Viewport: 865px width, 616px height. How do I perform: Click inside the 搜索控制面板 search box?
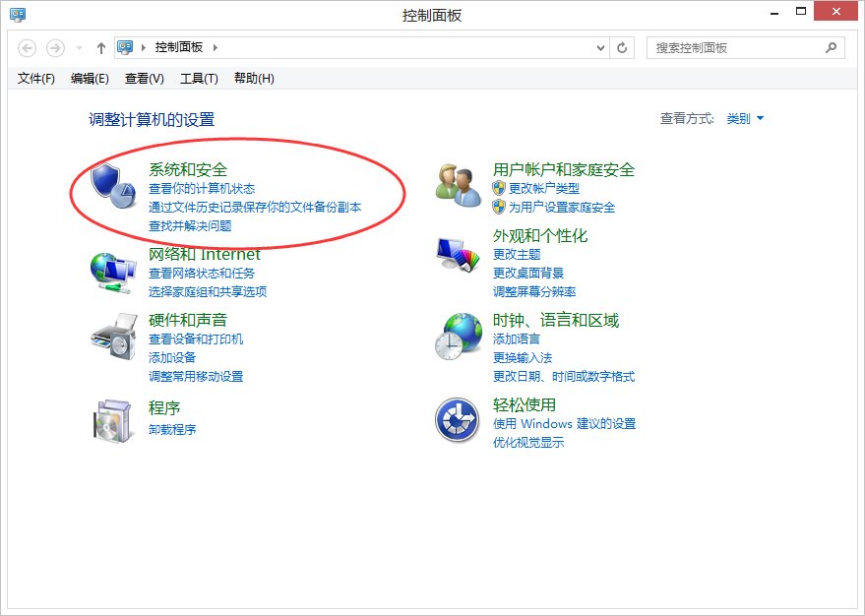tap(738, 46)
